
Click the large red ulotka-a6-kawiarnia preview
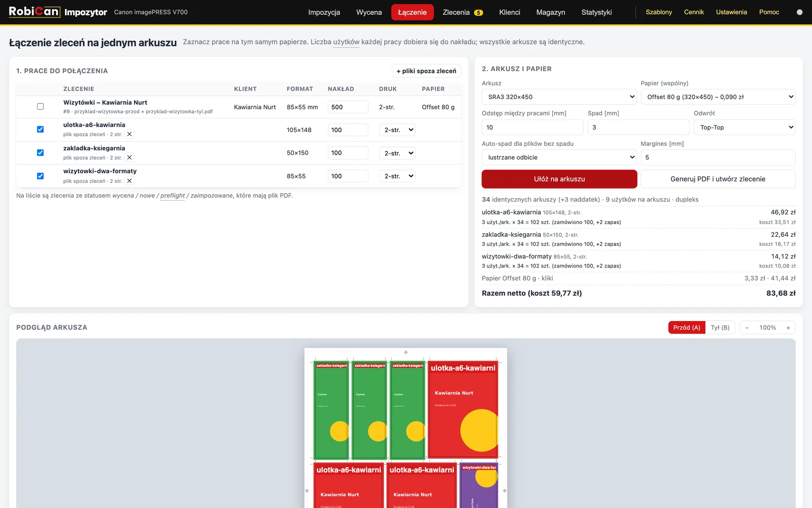(463, 409)
